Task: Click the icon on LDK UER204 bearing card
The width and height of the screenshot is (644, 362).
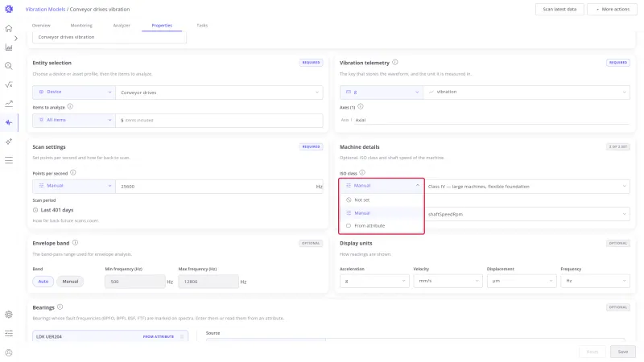Action: pyautogui.click(x=182, y=336)
